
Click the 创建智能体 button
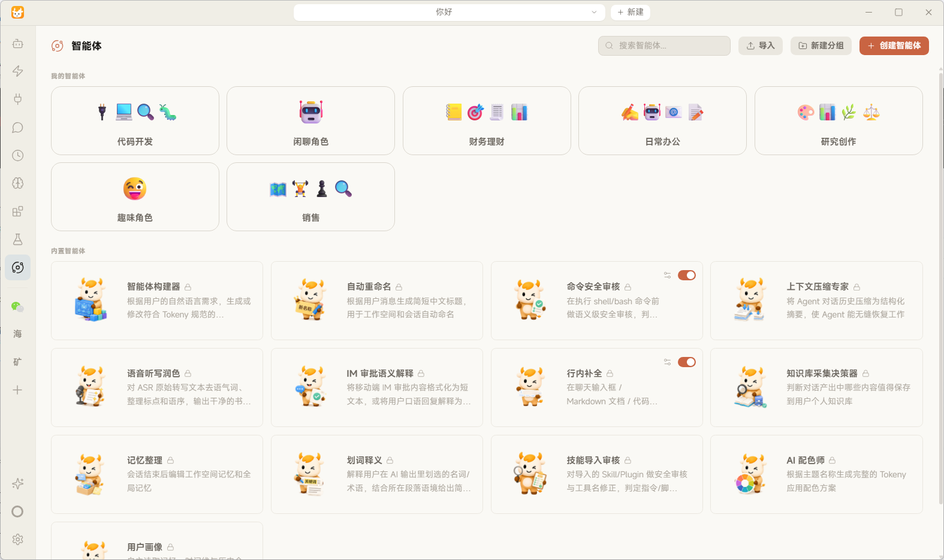894,46
